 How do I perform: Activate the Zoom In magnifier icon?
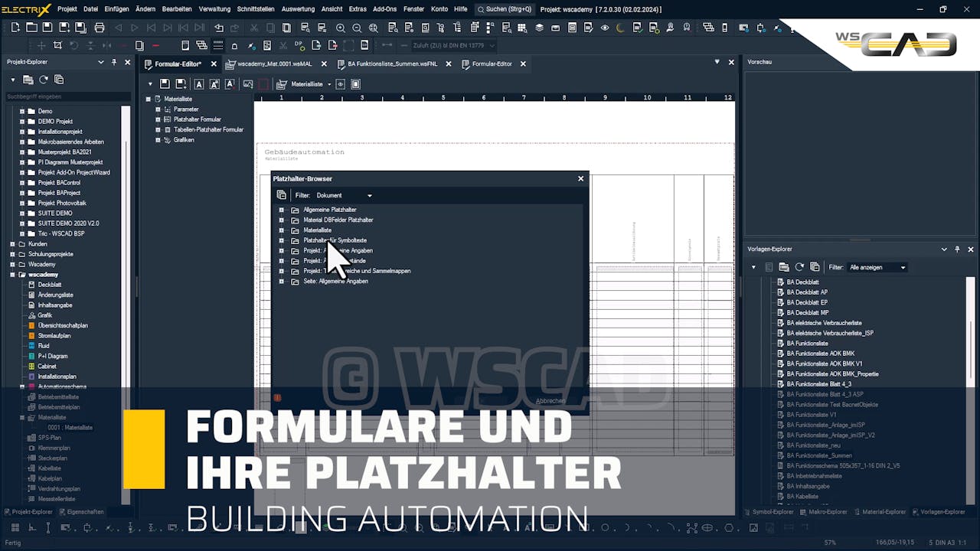341,28
